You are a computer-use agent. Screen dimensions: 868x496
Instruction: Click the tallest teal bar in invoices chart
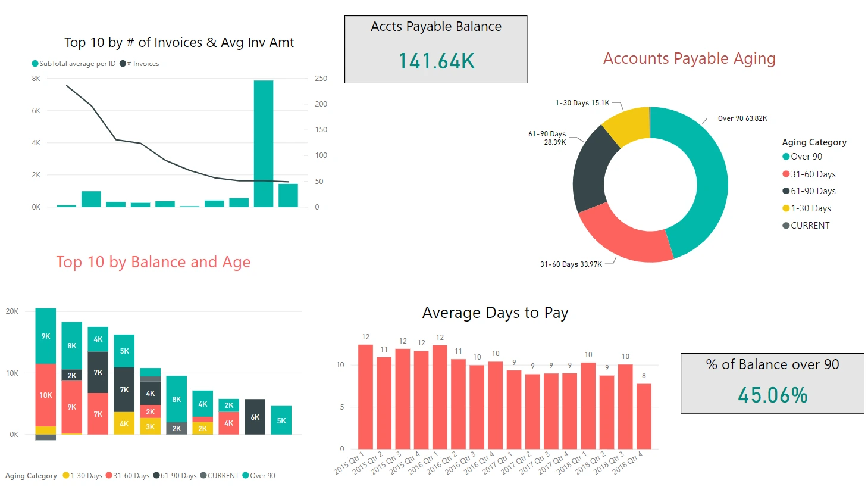coord(263,143)
